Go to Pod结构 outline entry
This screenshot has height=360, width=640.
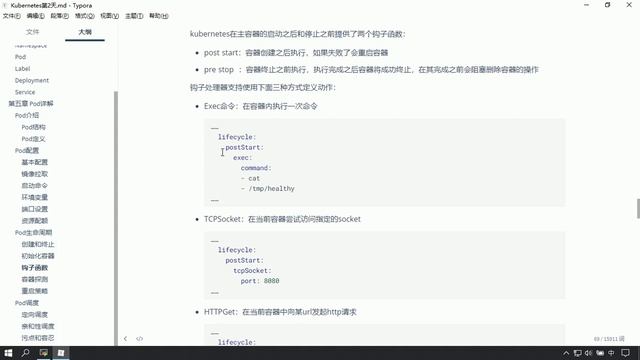coord(33,127)
